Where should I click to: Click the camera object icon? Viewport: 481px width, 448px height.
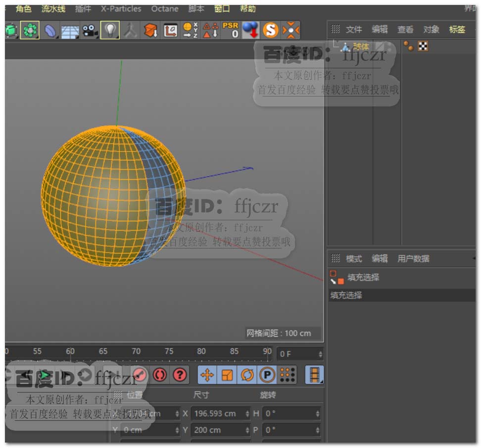(90, 31)
